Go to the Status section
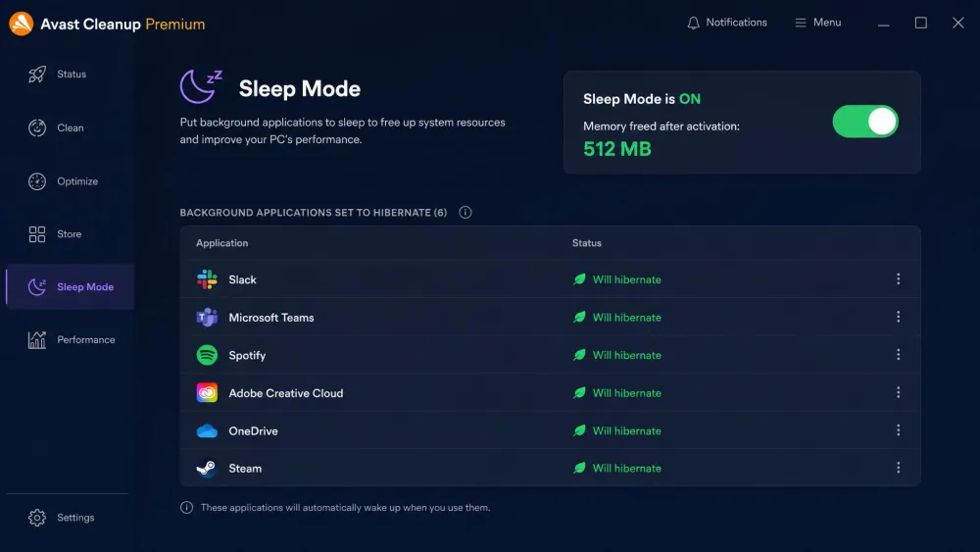 tap(72, 74)
